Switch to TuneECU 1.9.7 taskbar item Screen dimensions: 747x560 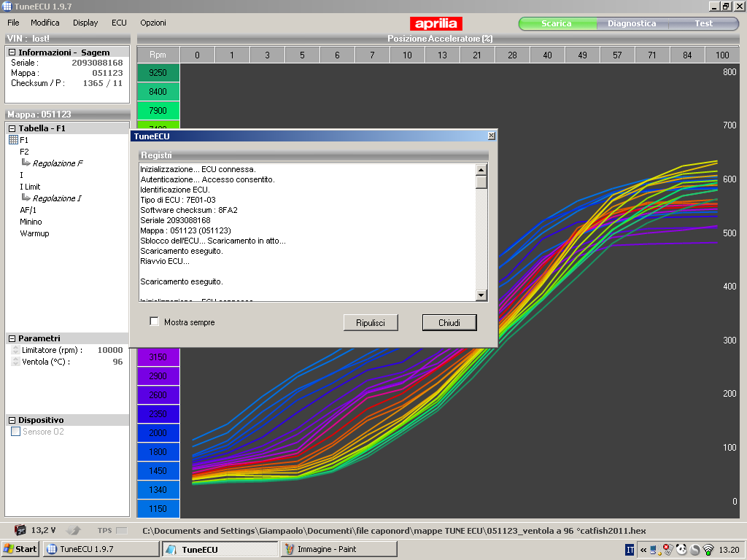tap(101, 549)
